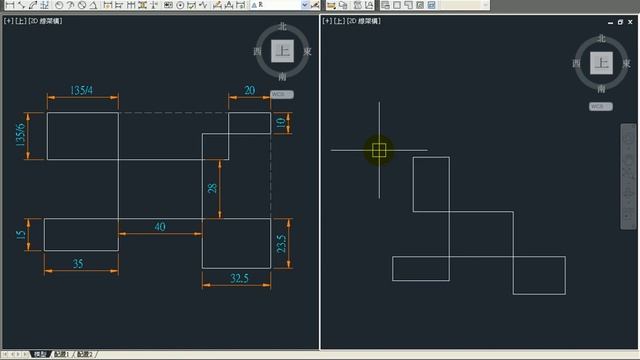
Task: Select the 135/4 dimension text
Action: coord(81,90)
